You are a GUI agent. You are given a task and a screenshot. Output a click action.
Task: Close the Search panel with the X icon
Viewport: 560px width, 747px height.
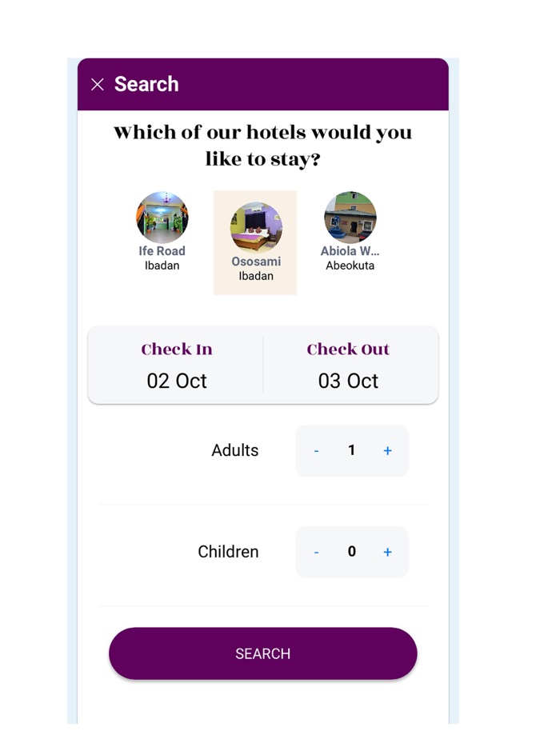click(x=98, y=85)
